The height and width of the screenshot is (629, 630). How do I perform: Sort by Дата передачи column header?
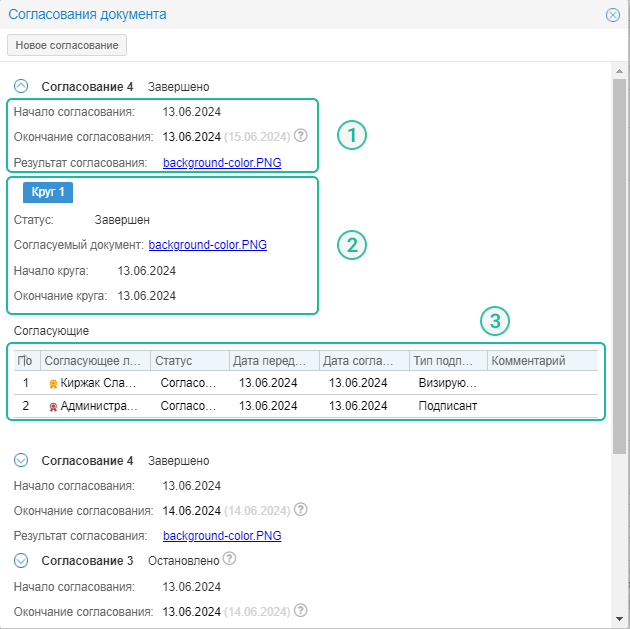[x=274, y=360]
